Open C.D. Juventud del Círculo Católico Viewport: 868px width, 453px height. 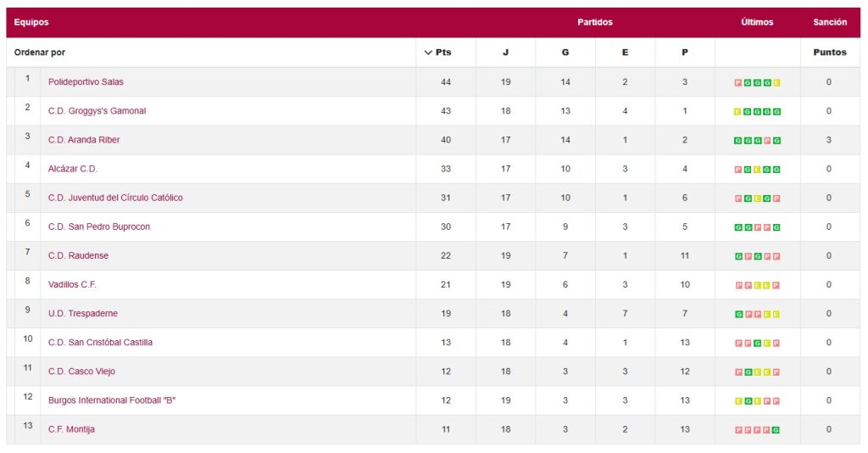[x=115, y=198]
